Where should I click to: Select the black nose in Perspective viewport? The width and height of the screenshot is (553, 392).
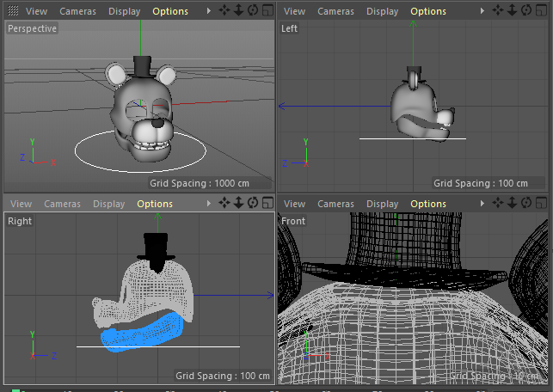coord(157,123)
